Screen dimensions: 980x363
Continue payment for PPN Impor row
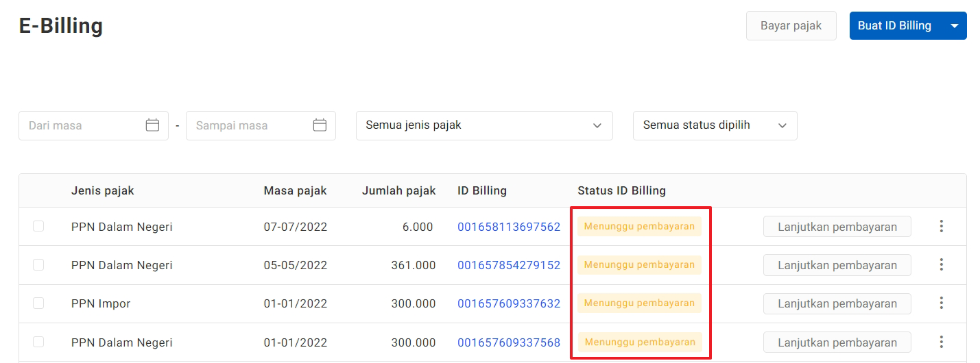(837, 303)
